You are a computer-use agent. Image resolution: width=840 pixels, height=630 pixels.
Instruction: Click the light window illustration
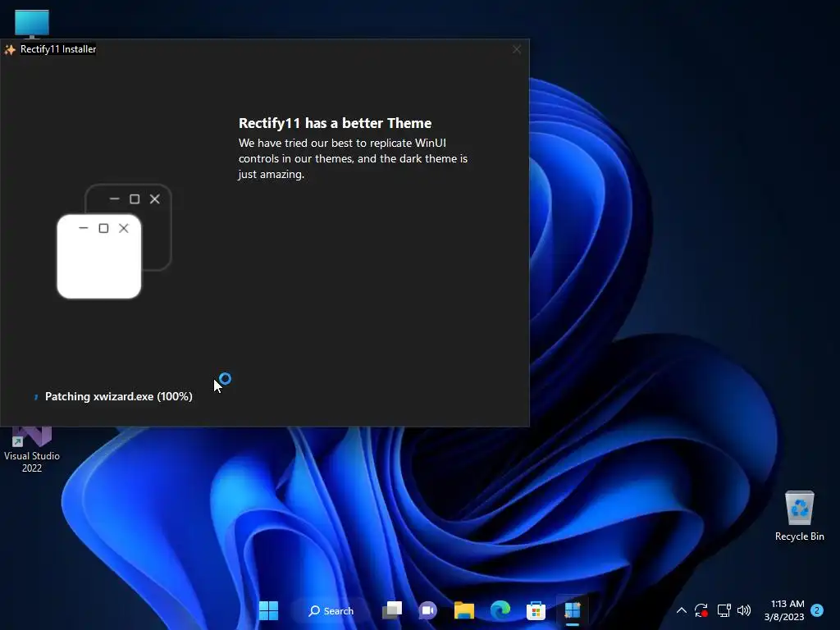click(x=99, y=256)
